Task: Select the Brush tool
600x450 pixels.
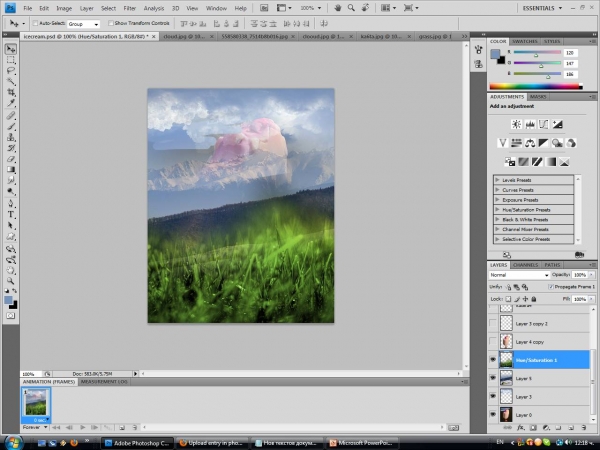Action: [11, 126]
